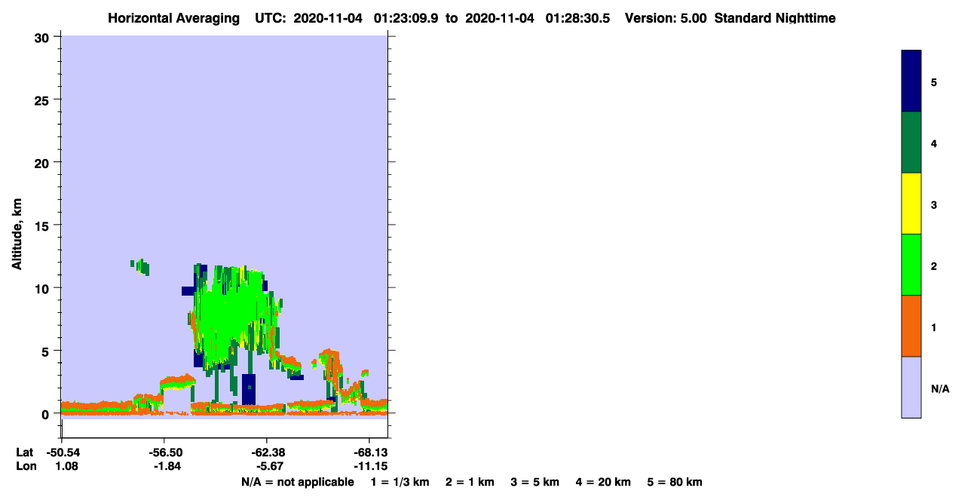Click the y-axis tick label 15
980x503 pixels.
tap(43, 225)
